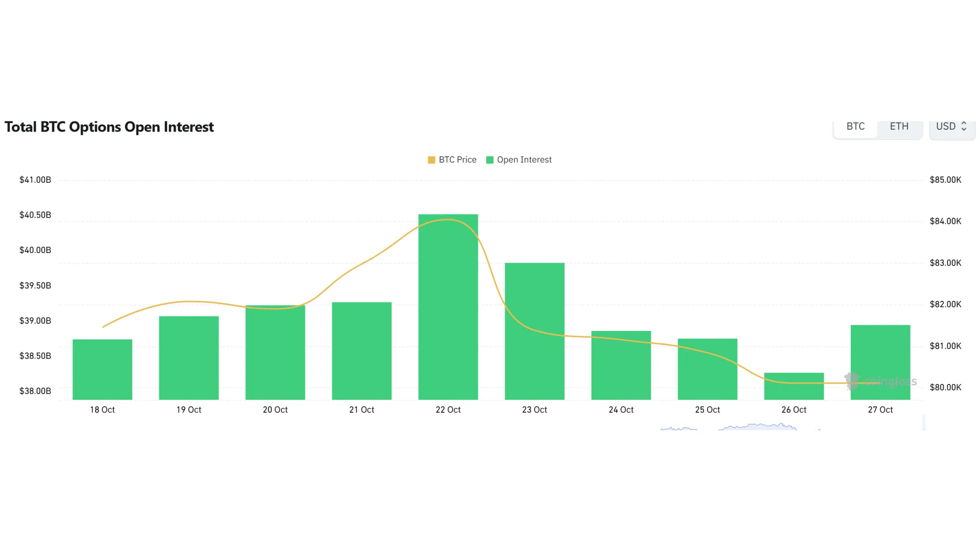Image resolution: width=980 pixels, height=551 pixels.
Task: Click the orange BTC Price legend swatch
Action: click(x=432, y=160)
